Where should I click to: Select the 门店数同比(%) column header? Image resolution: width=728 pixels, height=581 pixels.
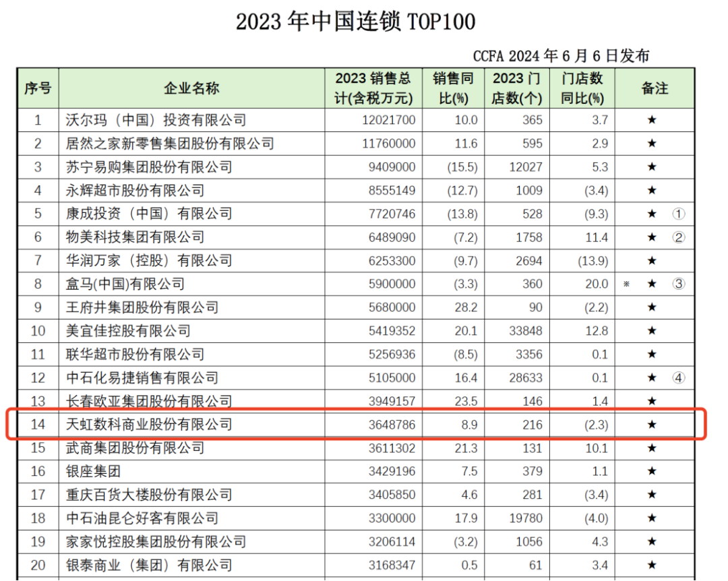click(x=582, y=88)
